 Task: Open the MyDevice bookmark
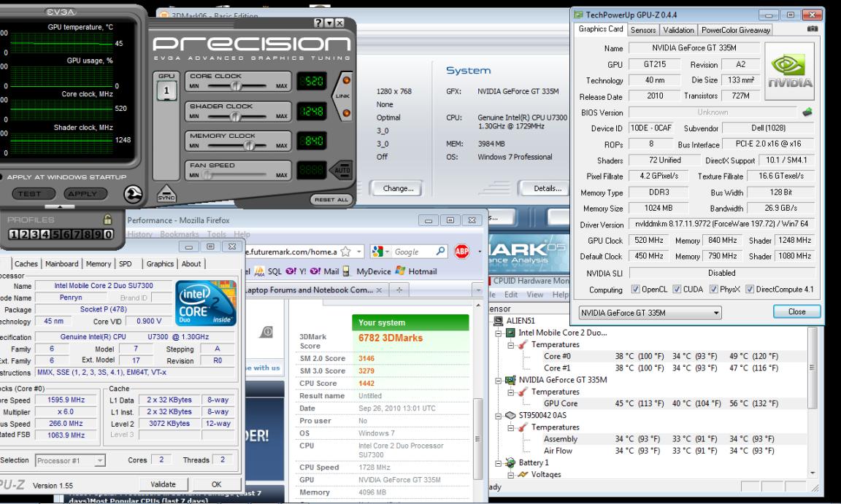tap(367, 271)
